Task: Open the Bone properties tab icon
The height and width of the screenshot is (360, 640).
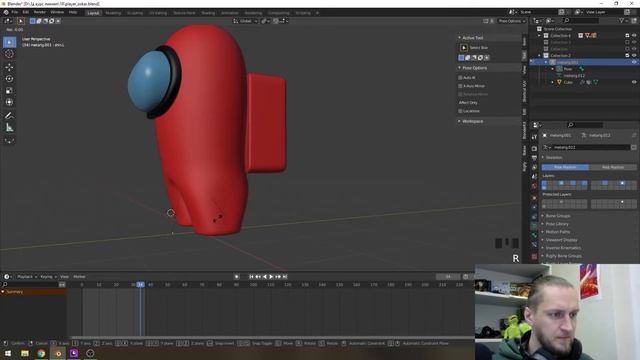Action: click(x=534, y=235)
